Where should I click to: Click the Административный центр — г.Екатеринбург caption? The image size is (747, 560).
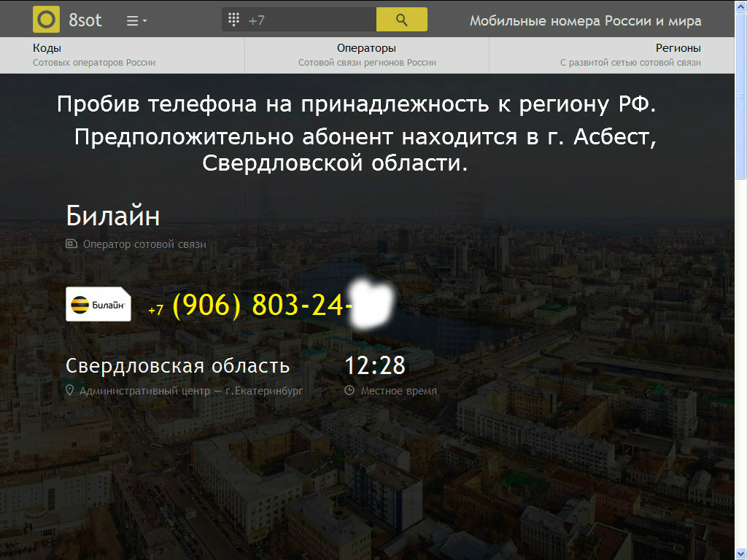coord(191,391)
